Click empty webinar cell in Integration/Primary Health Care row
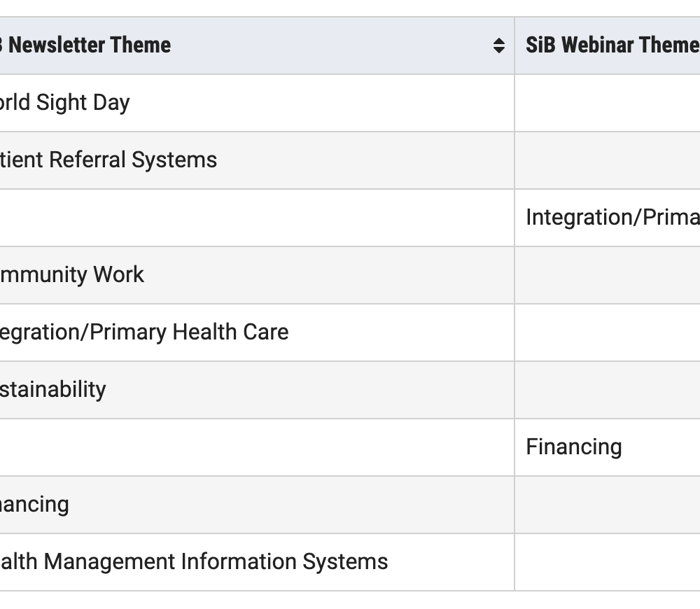Screen dimensions: 700x609 608,332
